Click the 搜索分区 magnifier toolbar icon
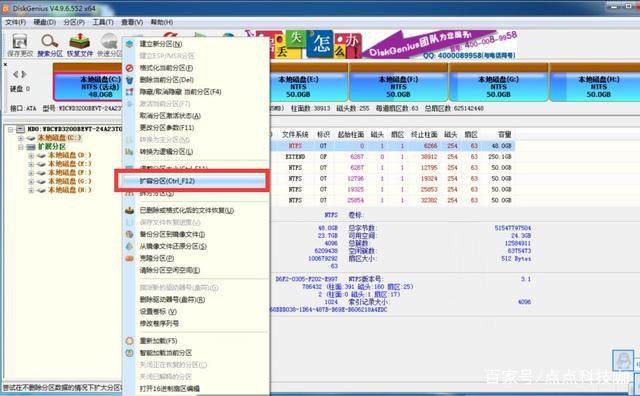The image size is (640, 396). pos(49,42)
